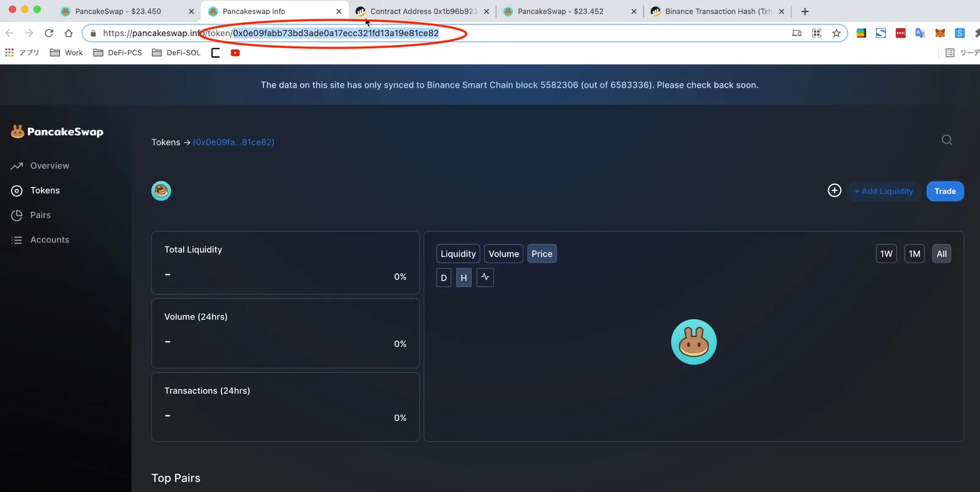Set the chart interval to D
The image size is (980, 492).
(444, 278)
